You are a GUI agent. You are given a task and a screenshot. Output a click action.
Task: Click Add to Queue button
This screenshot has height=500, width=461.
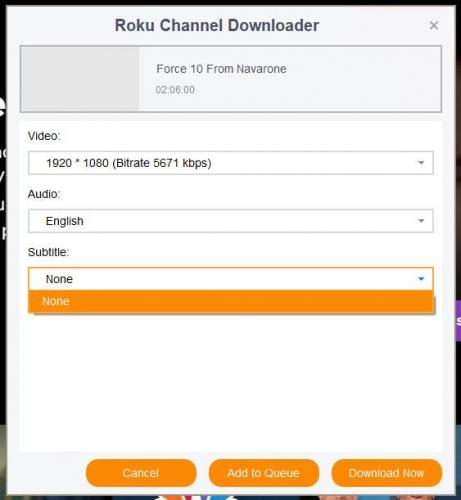pyautogui.click(x=264, y=473)
